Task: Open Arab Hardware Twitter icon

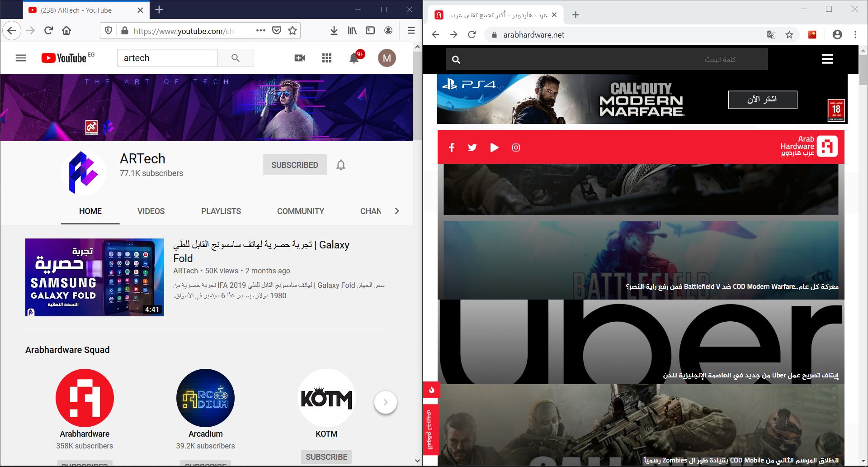Action: 472,148
